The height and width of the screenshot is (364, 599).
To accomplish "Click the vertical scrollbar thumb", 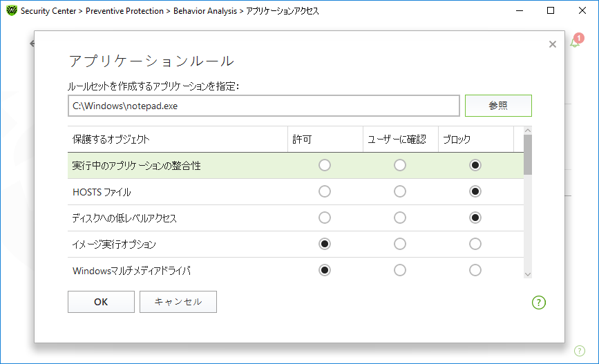I will click(x=528, y=155).
